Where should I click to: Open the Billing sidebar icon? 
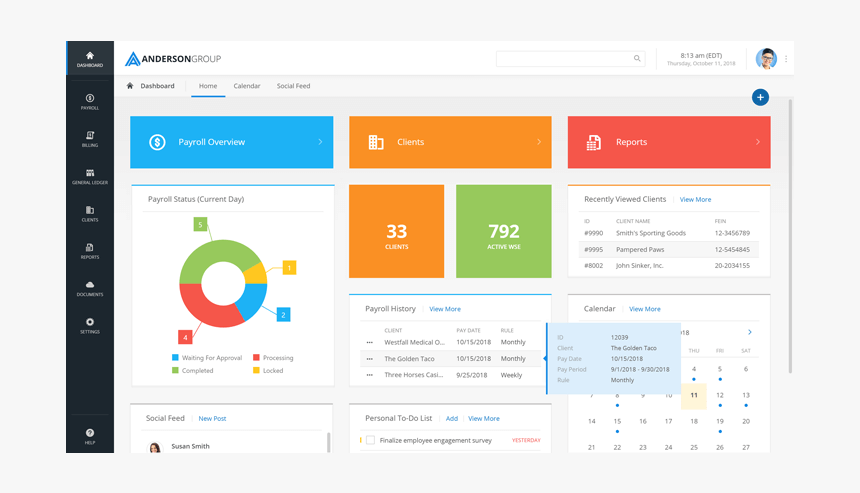[x=90, y=139]
